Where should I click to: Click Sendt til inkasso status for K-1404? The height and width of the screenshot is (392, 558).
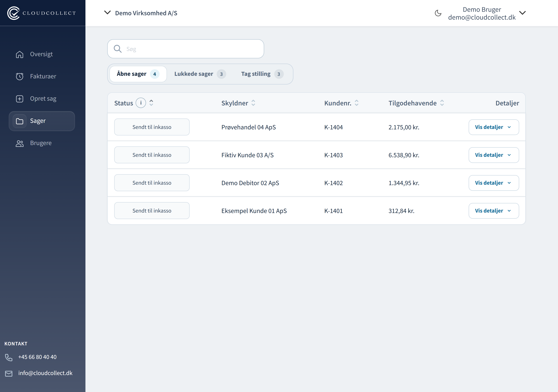pyautogui.click(x=152, y=127)
